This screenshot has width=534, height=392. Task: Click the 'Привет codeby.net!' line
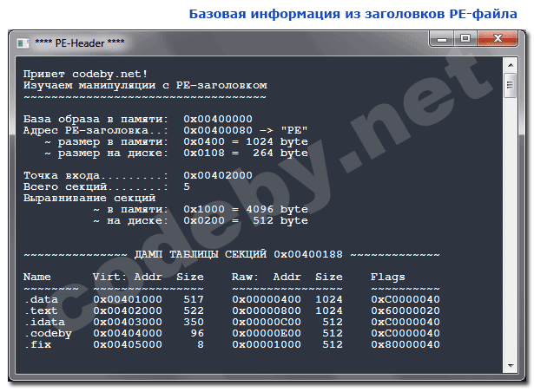click(x=85, y=74)
